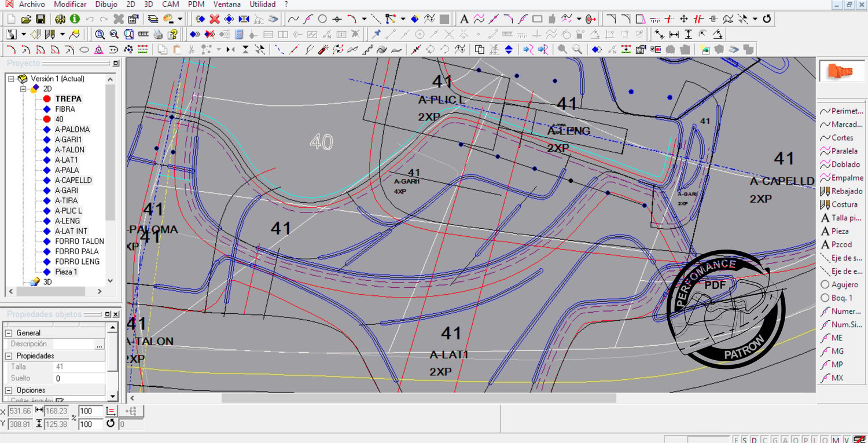Toggle the Cortar ángulos checkbox
Viewport: 868px width, 443px height.
(x=59, y=401)
